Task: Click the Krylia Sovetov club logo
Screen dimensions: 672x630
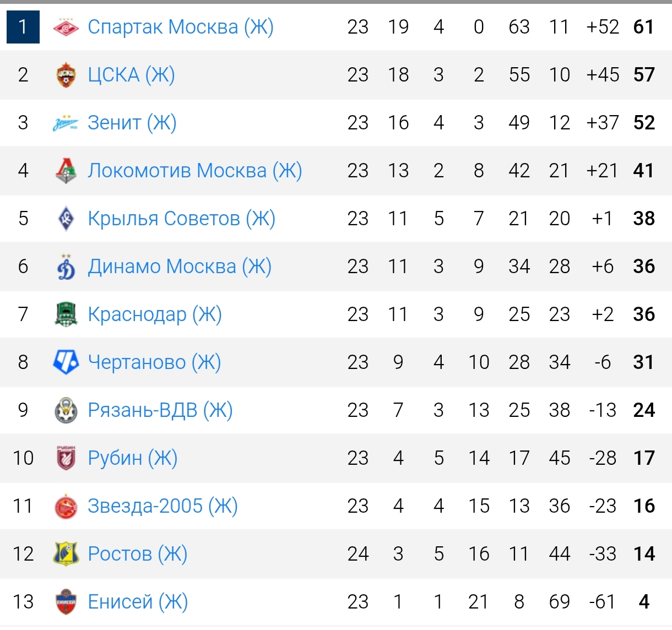Action: [x=66, y=219]
